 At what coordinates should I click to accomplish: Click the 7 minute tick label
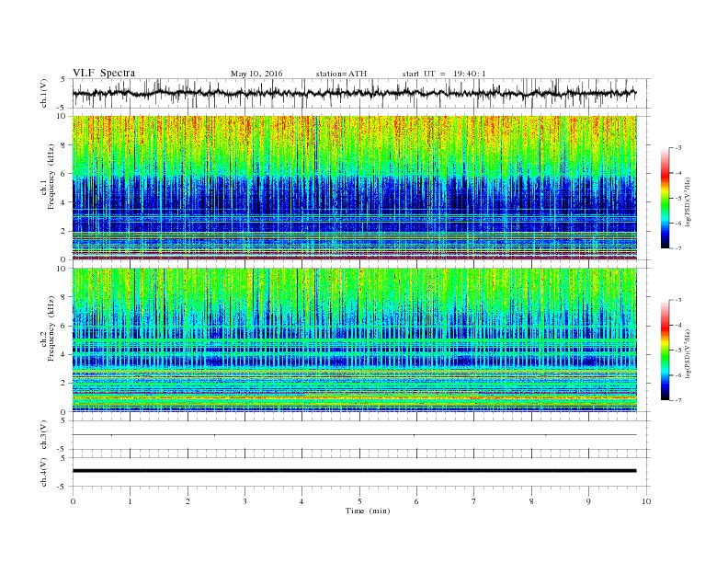(x=474, y=501)
